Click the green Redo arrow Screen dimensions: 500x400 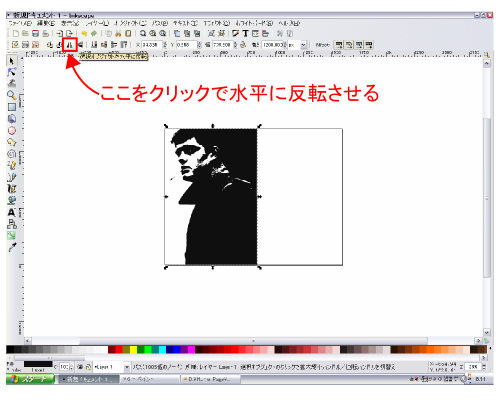coord(94,33)
